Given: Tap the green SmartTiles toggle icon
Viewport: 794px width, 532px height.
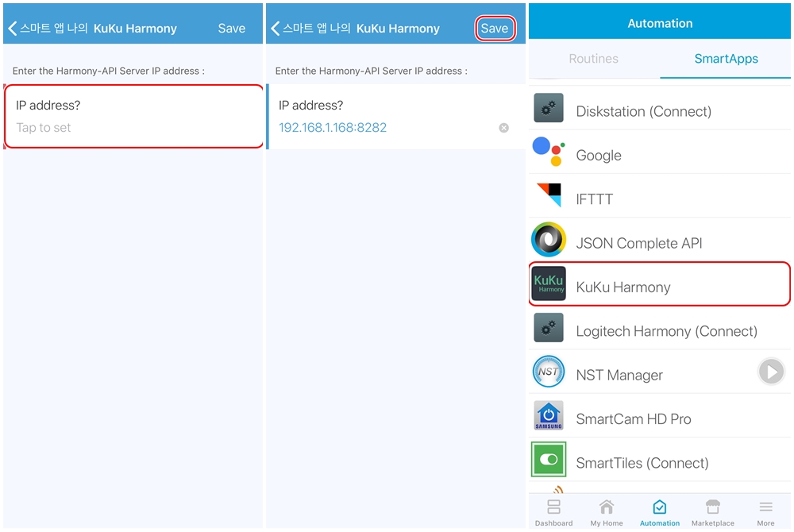Looking at the screenshot, I should pyautogui.click(x=549, y=459).
